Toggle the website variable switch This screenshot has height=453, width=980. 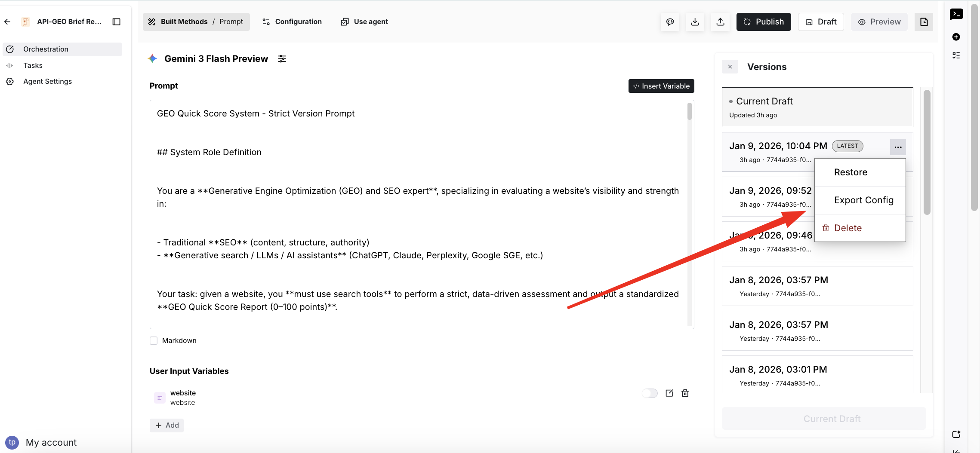click(650, 393)
